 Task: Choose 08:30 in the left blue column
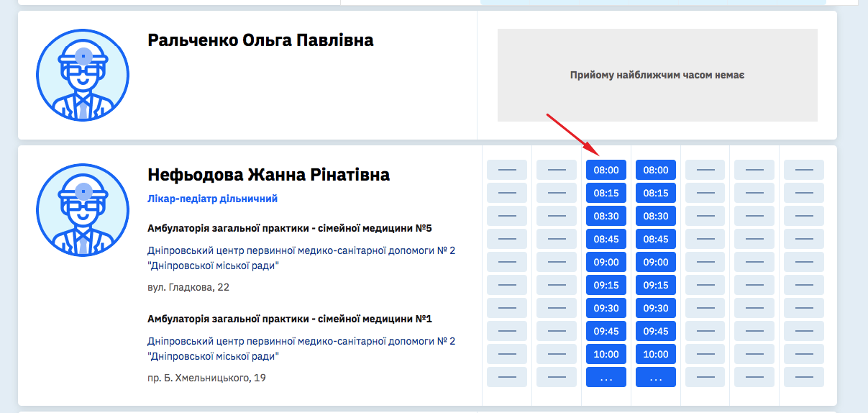(606, 217)
